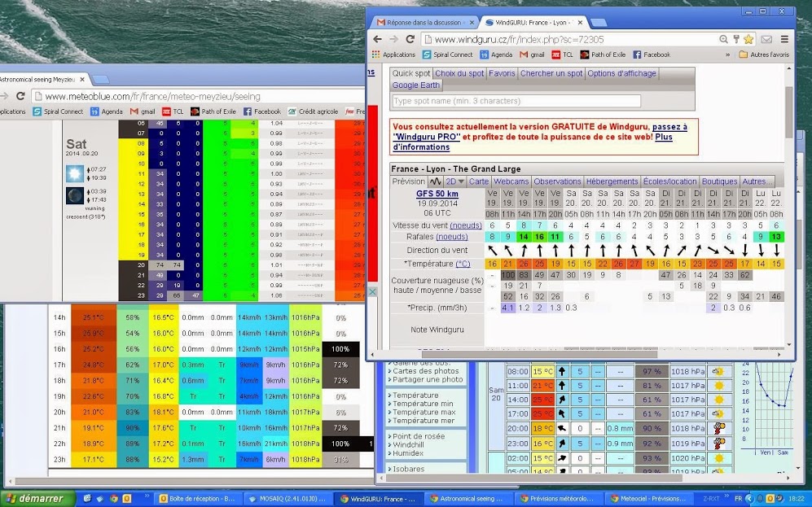812x507 pixels.
Task: Open TCL bookmark in meteoblue window
Action: [173, 111]
